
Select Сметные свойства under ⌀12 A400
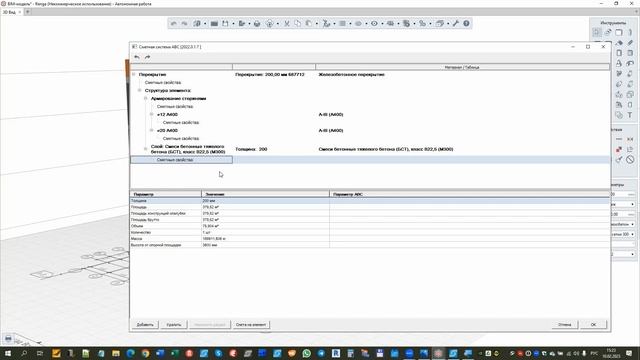(x=181, y=122)
